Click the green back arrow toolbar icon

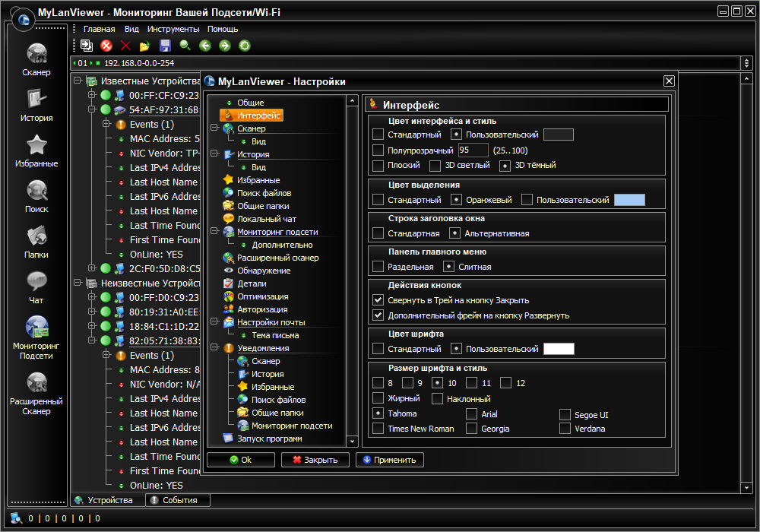205,46
